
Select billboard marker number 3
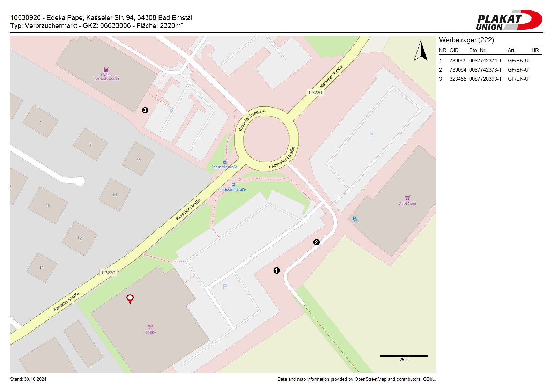pyautogui.click(x=145, y=110)
